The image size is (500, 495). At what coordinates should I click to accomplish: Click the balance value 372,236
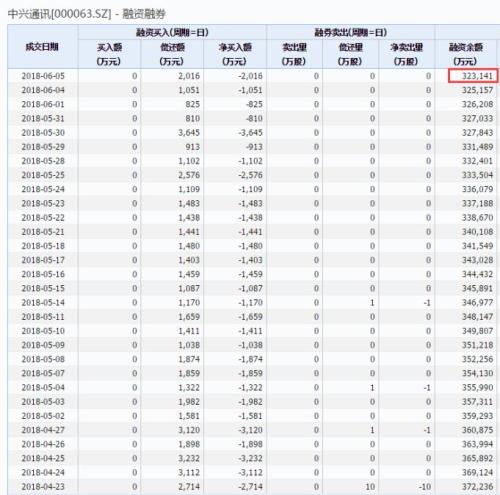coord(477,487)
